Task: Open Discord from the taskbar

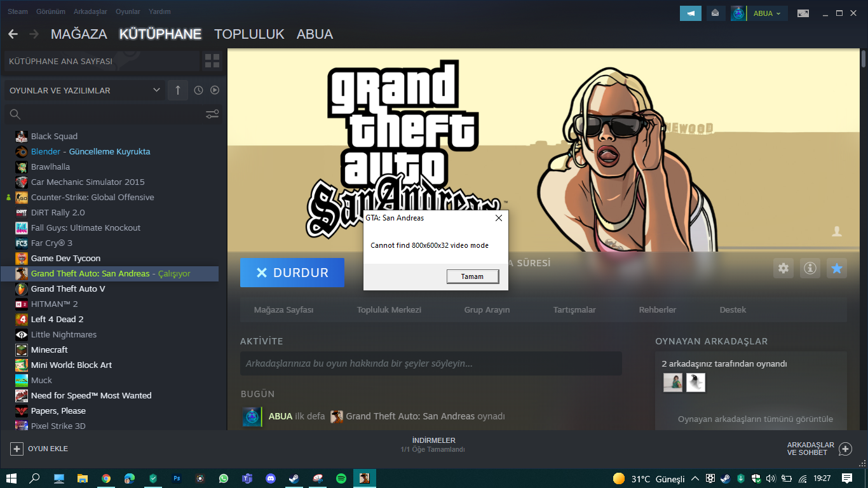Action: [271, 478]
